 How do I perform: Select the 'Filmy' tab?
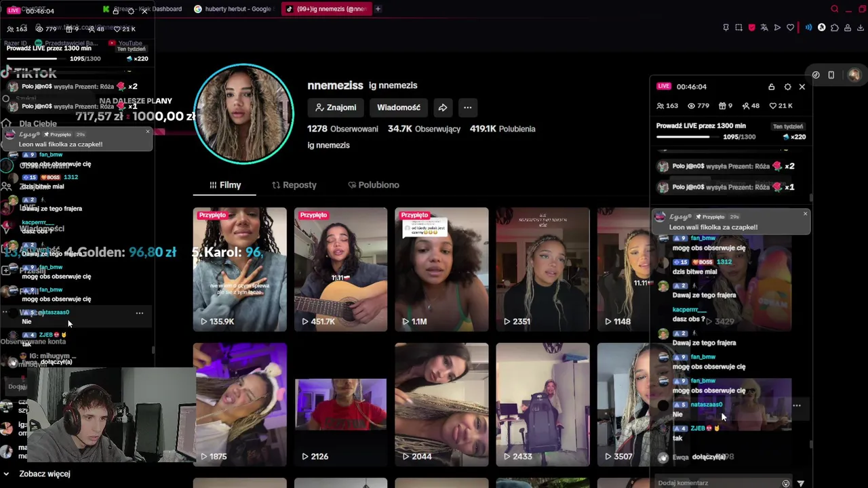[x=225, y=185]
